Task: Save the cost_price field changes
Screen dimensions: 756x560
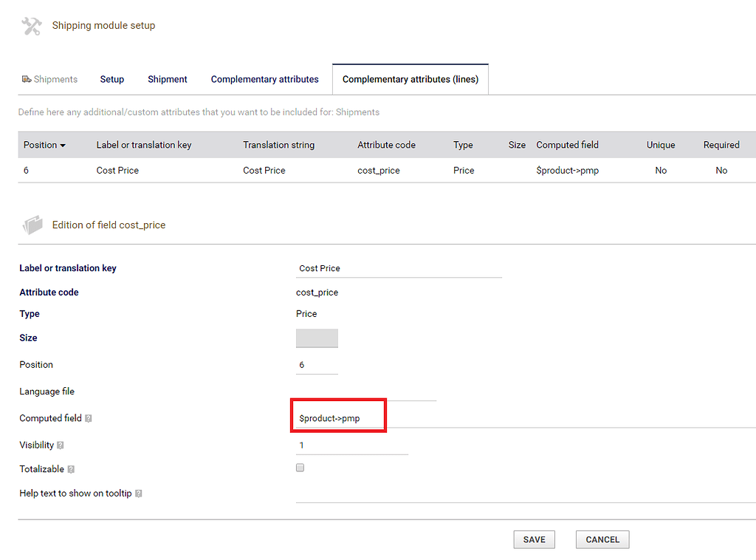Action: tap(535, 540)
